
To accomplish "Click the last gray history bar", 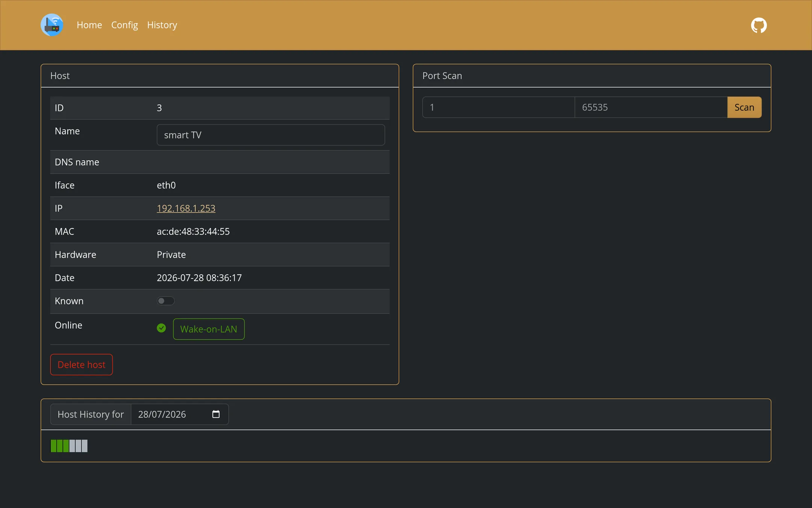I will (x=85, y=446).
